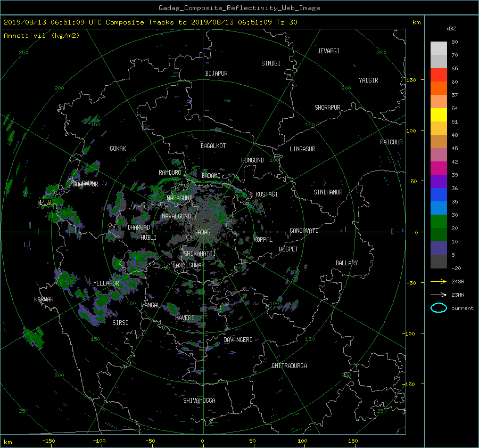The width and height of the screenshot is (479, 448).
Task: Click the CHITRADURGA city label
Action: [x=289, y=366]
